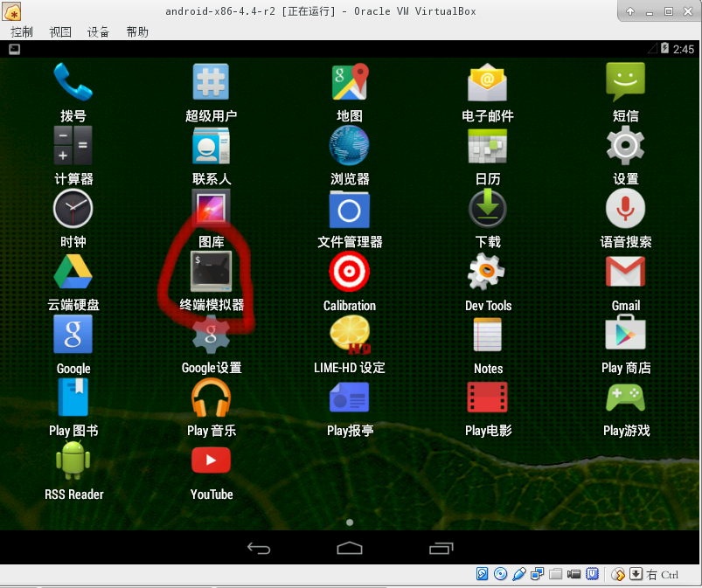The height and width of the screenshot is (588, 702).
Task: Click the notification icon in Android status bar
Action: [x=14, y=49]
